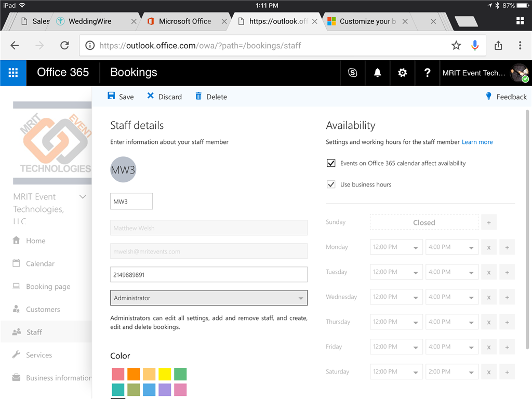Delete this staff member
This screenshot has width=532, height=399.
[x=211, y=97]
